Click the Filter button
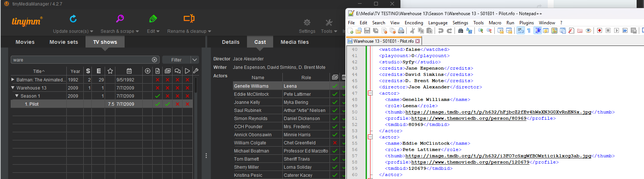Viewport: 644px width, 179px height. [176, 60]
